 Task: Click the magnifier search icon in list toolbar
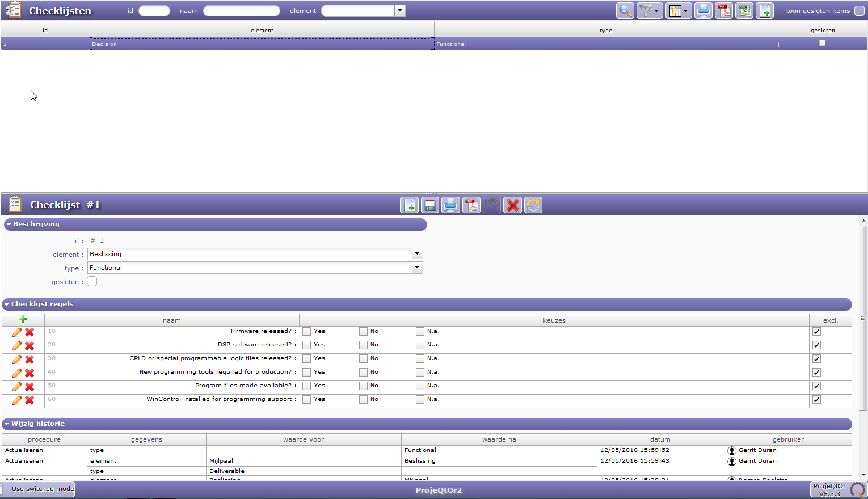point(625,11)
